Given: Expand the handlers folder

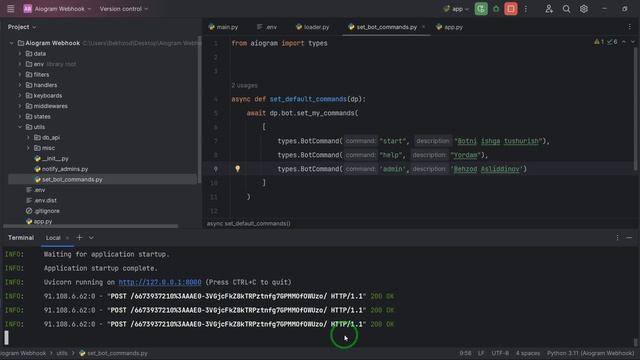Looking at the screenshot, I should pyautogui.click(x=20, y=85).
